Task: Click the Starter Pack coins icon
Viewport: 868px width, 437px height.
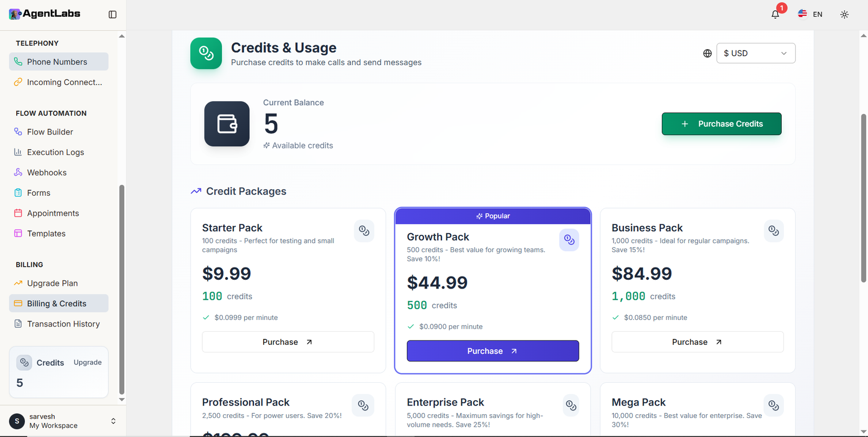Action: (364, 231)
